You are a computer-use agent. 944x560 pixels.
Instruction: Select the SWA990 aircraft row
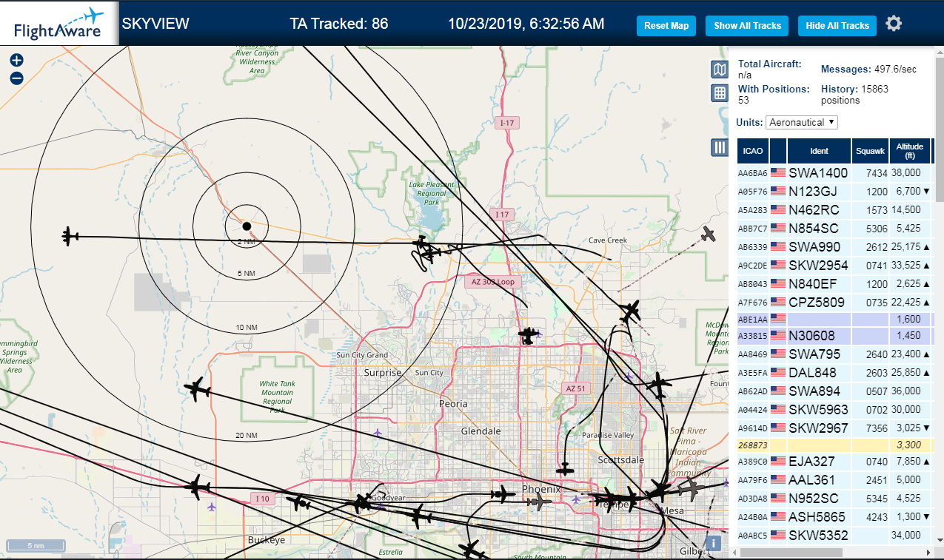coord(834,246)
